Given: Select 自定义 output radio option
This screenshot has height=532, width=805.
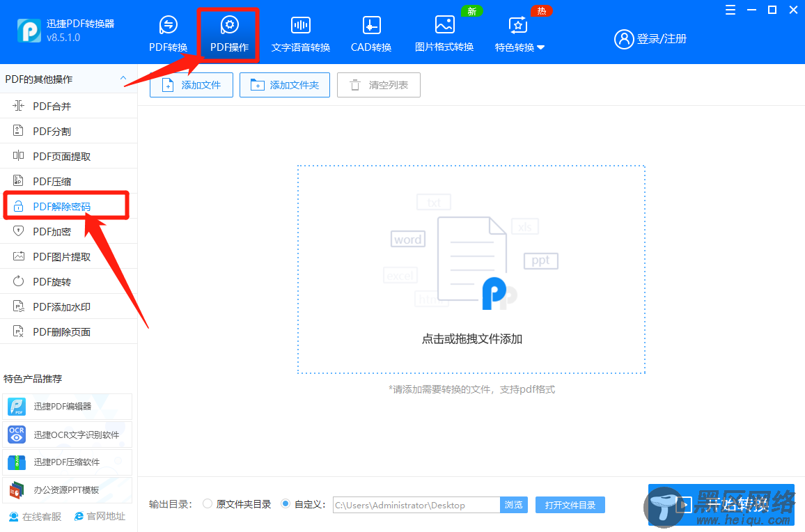Looking at the screenshot, I should [x=286, y=503].
